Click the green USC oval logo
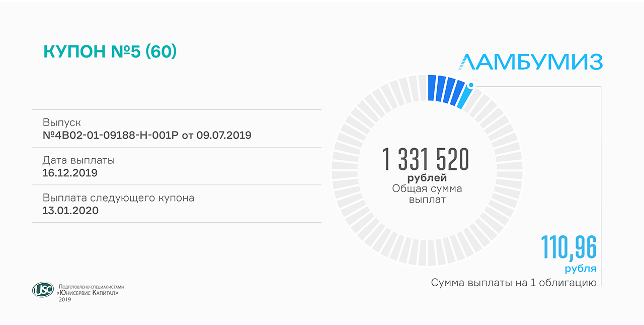The height and width of the screenshot is (325, 644). [42, 289]
